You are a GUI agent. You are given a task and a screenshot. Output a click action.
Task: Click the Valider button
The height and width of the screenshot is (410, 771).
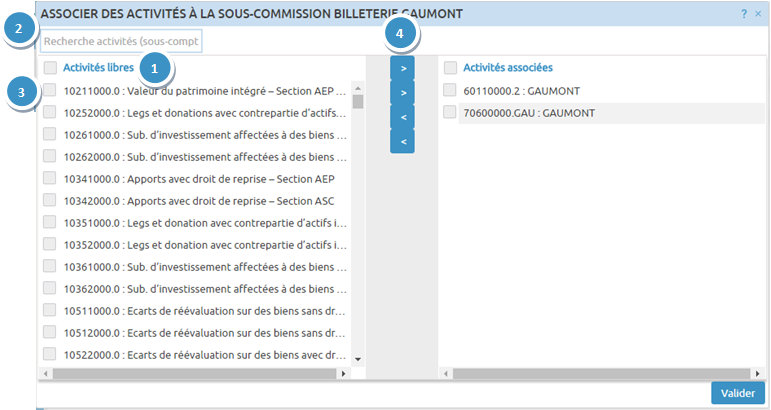738,393
